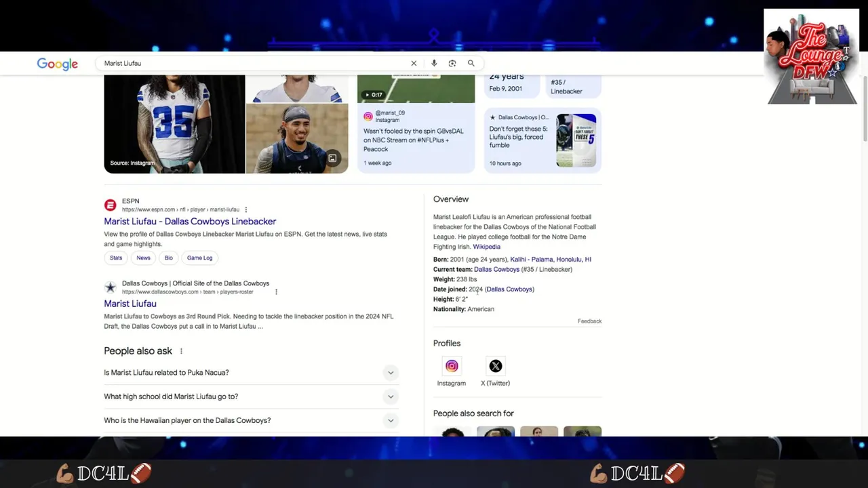Click the 24 years age card
Screen dimensions: 868x488
(x=512, y=85)
